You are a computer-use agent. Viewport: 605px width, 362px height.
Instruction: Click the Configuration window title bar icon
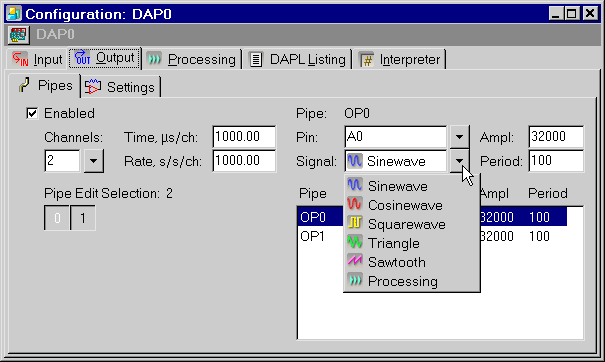[14, 14]
